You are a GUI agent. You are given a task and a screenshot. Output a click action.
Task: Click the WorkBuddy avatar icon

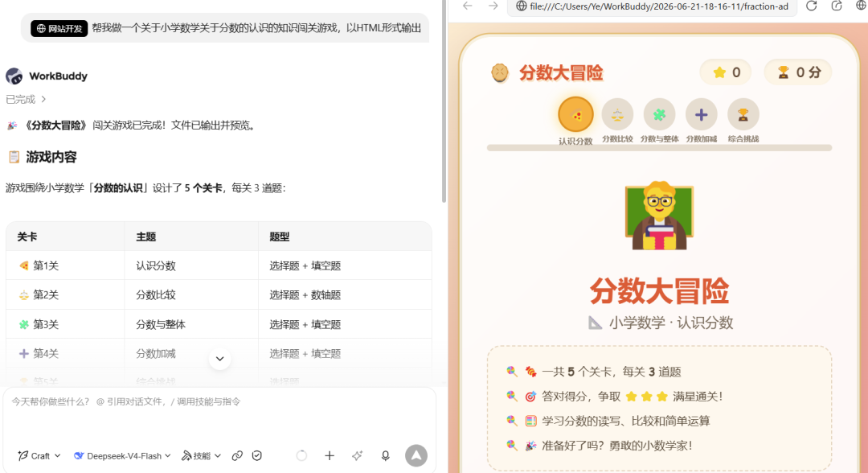(x=14, y=76)
